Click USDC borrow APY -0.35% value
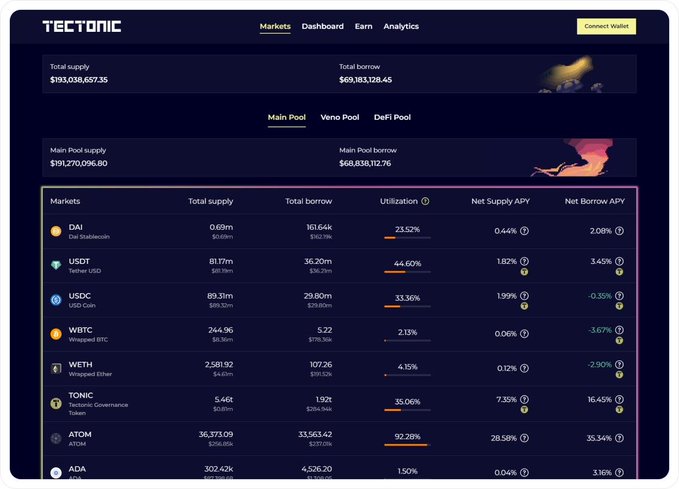 tap(600, 296)
